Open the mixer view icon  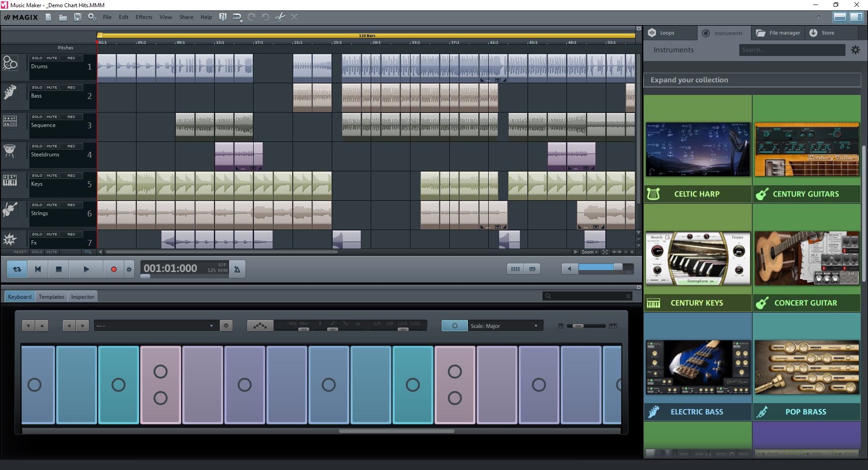(515, 269)
